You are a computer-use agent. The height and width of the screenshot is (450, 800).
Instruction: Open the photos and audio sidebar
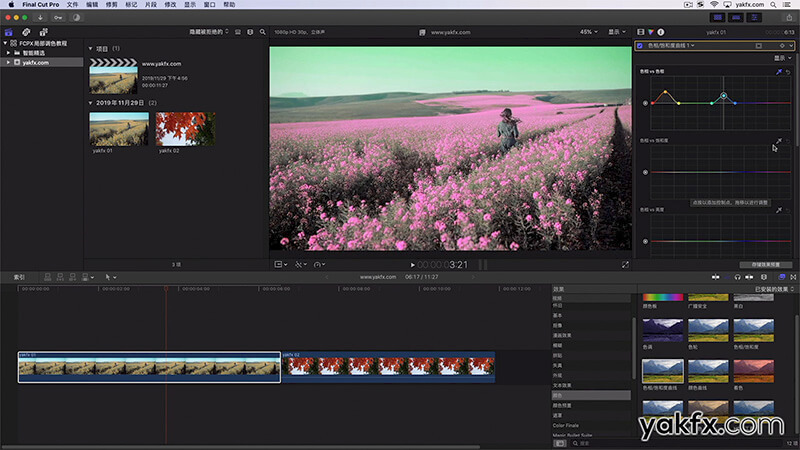click(x=26, y=32)
